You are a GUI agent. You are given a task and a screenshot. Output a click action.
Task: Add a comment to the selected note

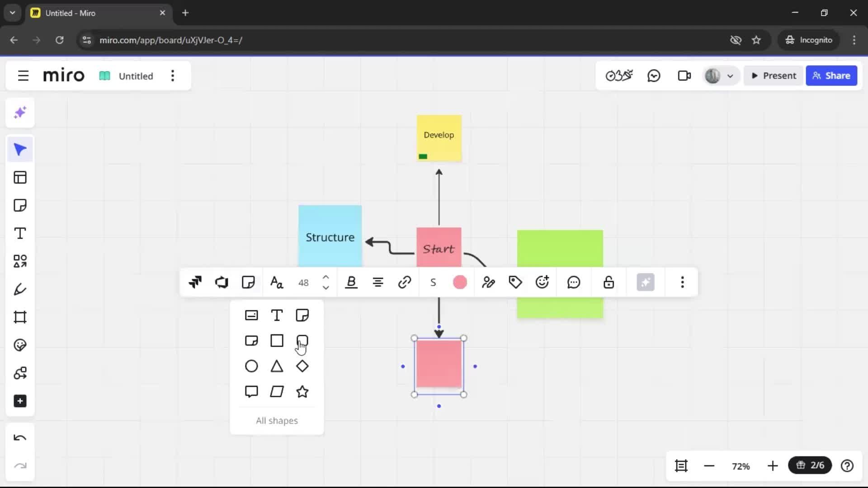(574, 282)
